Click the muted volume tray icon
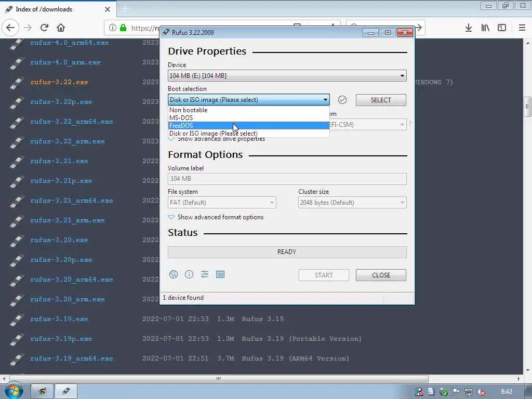The width and height of the screenshot is (532, 399). tap(481, 392)
